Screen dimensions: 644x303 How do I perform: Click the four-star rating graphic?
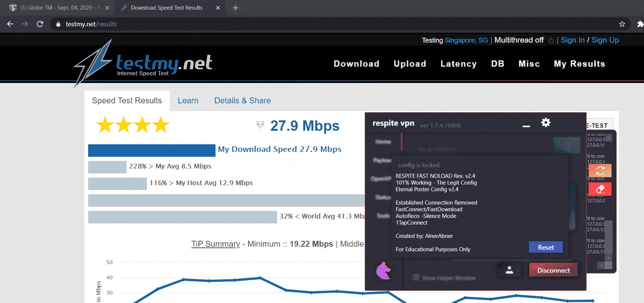[x=133, y=125]
